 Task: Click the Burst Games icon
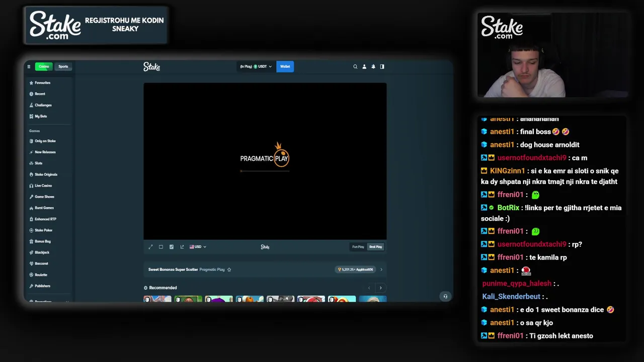pyautogui.click(x=31, y=208)
